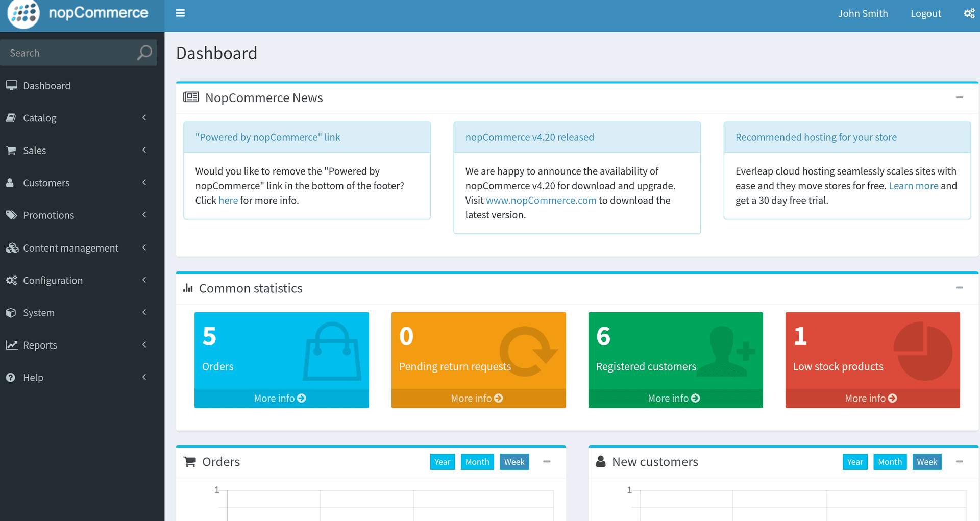Screen dimensions: 980x521
Task: Collapse the NopCommerce News panel
Action: tap(959, 97)
